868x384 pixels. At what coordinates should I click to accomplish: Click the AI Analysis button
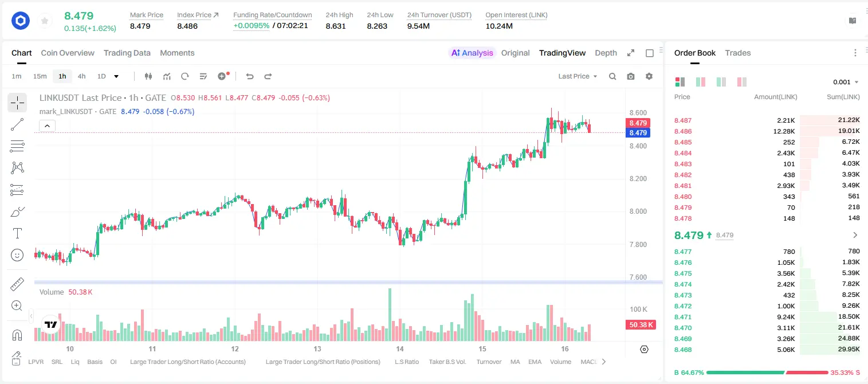click(x=472, y=53)
